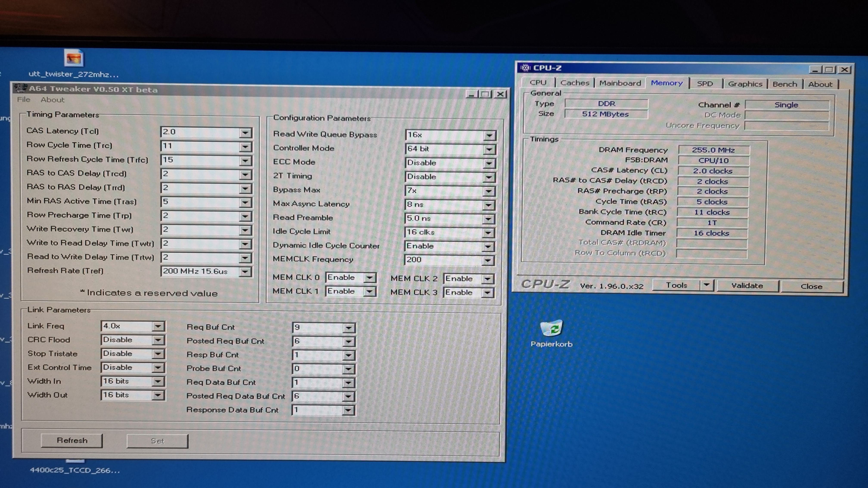868x488 pixels.
Task: Expand the Read Preamble dropdown
Action: tap(489, 219)
